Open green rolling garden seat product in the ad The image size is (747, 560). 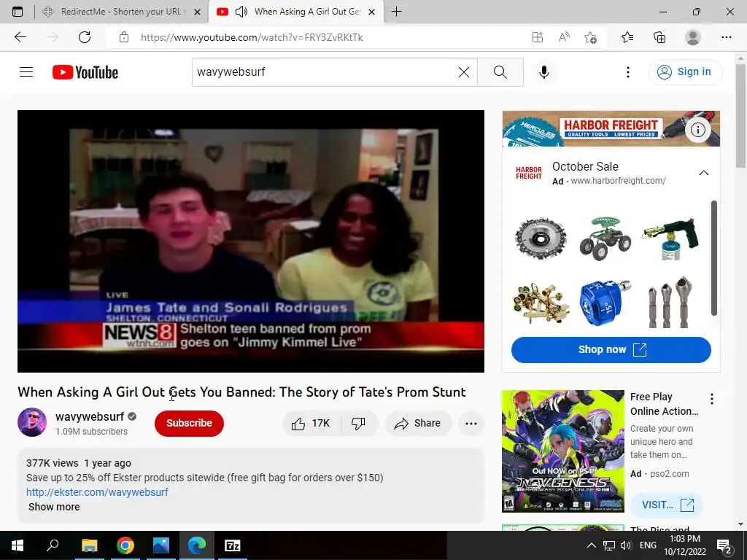pos(605,238)
